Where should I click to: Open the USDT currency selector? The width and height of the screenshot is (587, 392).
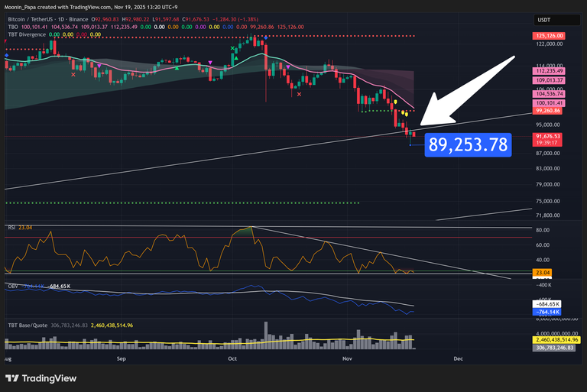coord(544,20)
